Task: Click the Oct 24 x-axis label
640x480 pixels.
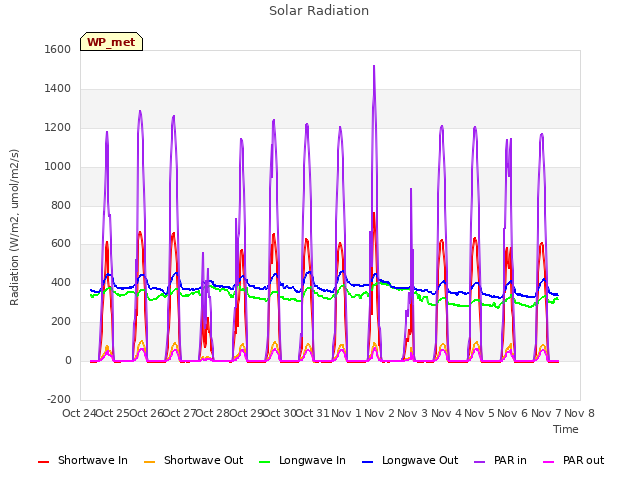Action: [79, 413]
